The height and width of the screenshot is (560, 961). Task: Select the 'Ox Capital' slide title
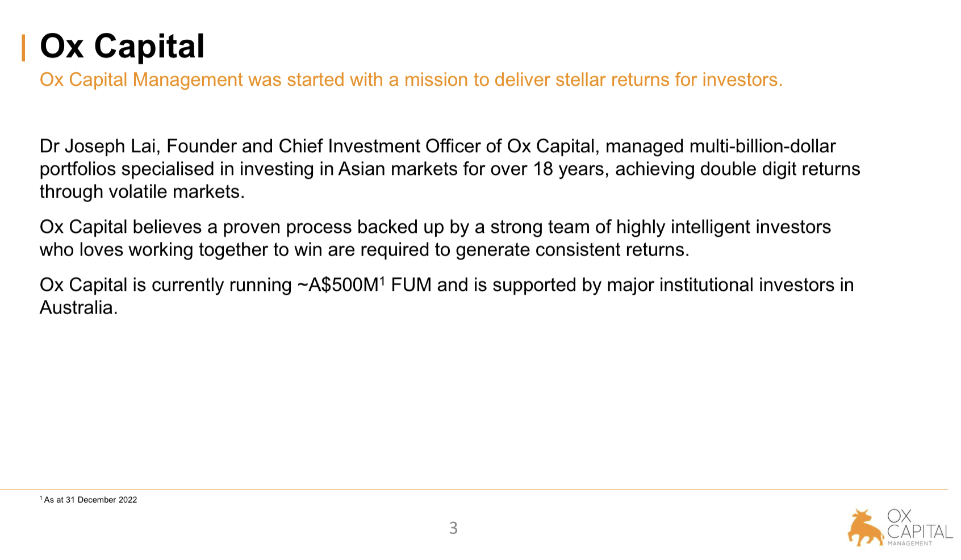point(122,46)
